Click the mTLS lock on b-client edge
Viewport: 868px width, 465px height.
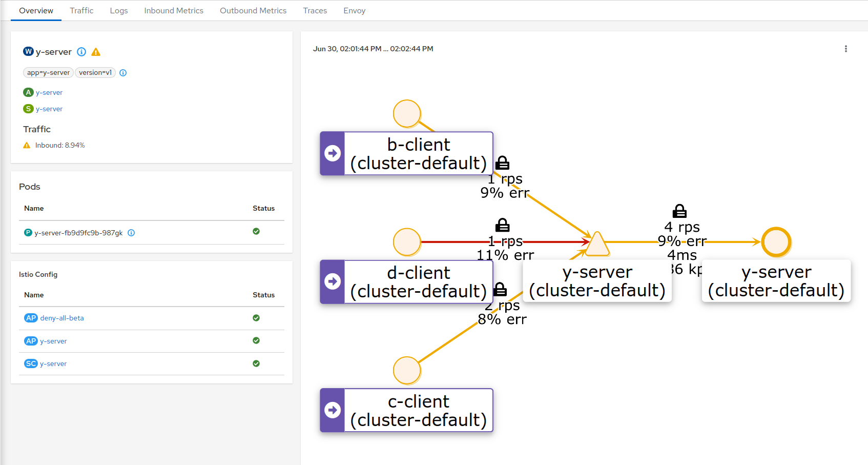502,163
